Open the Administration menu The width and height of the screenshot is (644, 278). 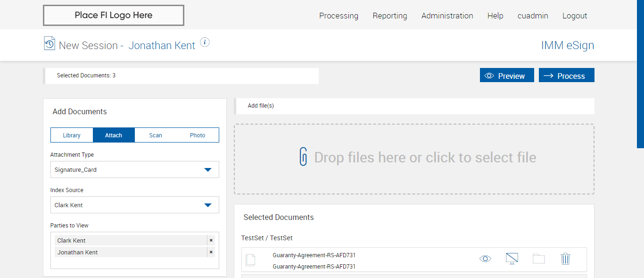(x=447, y=16)
